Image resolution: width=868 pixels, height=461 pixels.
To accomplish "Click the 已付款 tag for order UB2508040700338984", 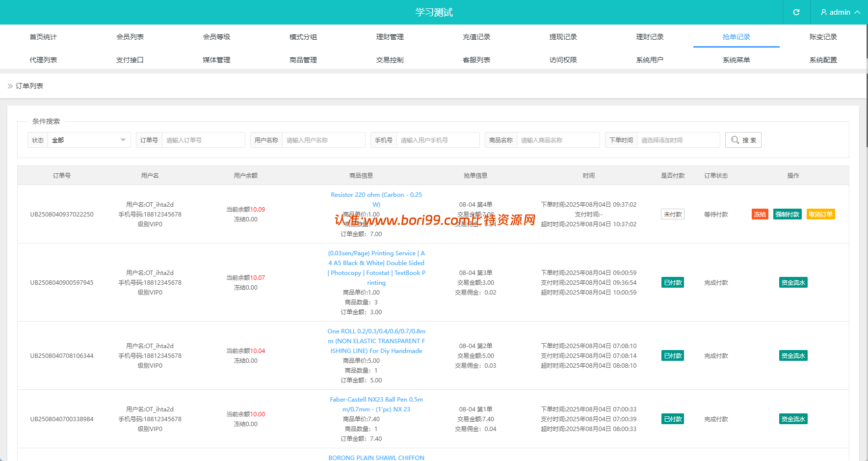I will point(673,419).
